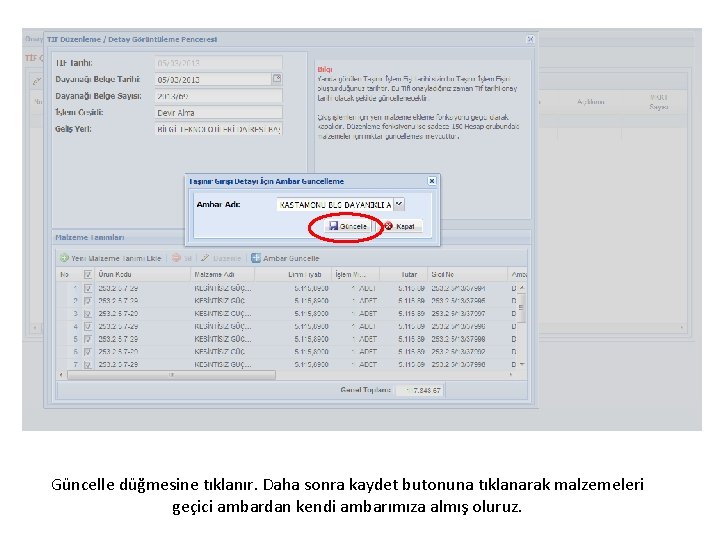Image resolution: width=720 pixels, height=540 pixels.
Task: Click the Sicil No cell in row 5
Action: 467,339
